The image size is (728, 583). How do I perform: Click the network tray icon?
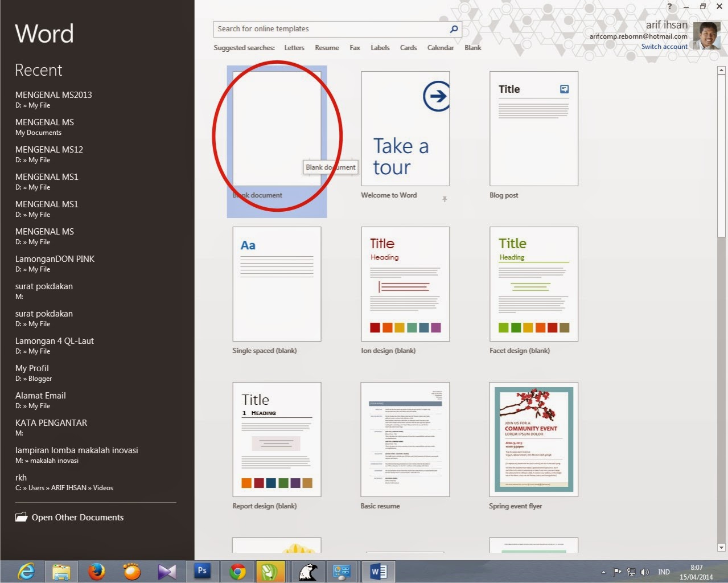631,572
